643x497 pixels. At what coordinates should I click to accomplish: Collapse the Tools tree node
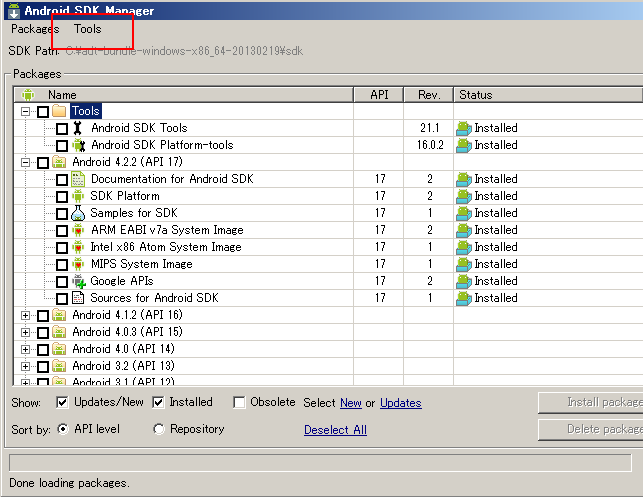click(25, 112)
